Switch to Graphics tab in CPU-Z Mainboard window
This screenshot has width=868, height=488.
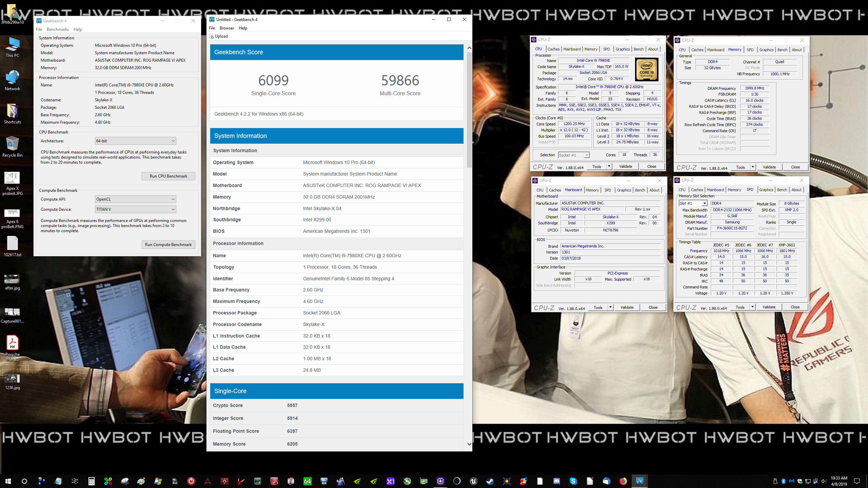click(x=624, y=190)
